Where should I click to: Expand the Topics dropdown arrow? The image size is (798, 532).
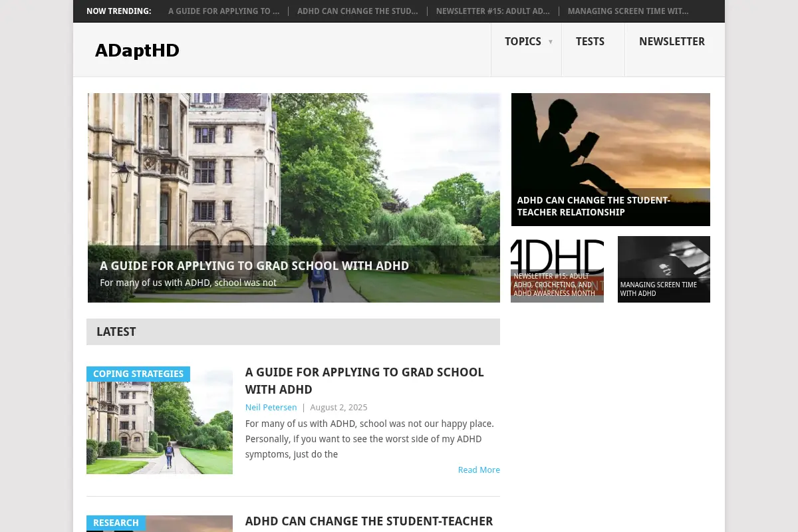551,42
